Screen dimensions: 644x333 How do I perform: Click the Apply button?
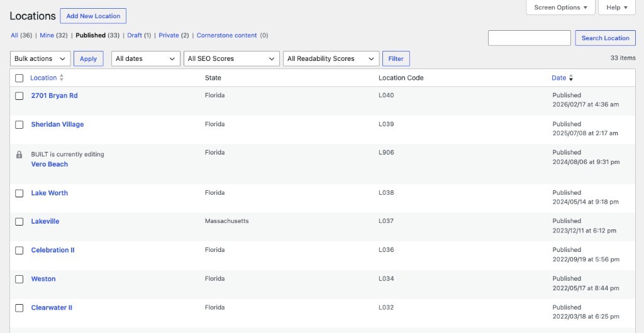click(88, 58)
